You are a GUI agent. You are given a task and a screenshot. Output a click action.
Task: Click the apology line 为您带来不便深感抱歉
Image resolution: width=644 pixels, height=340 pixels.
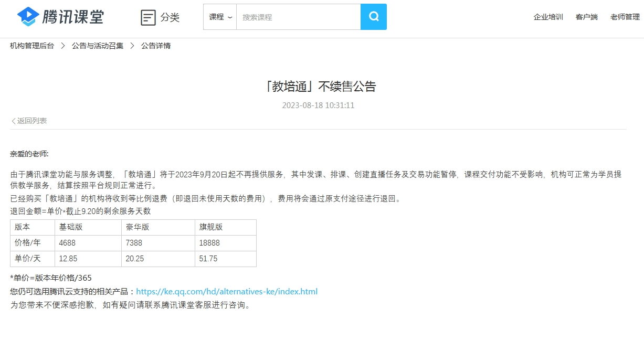[131, 305]
